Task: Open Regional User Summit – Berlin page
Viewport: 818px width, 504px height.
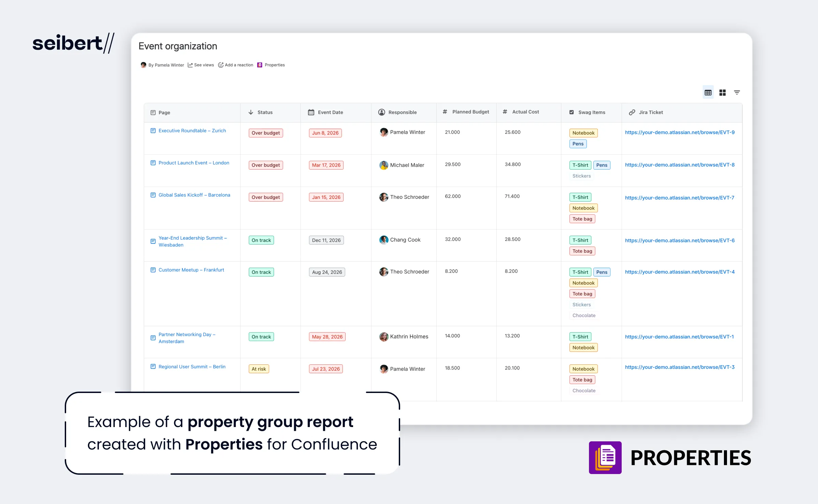Action: (192, 367)
